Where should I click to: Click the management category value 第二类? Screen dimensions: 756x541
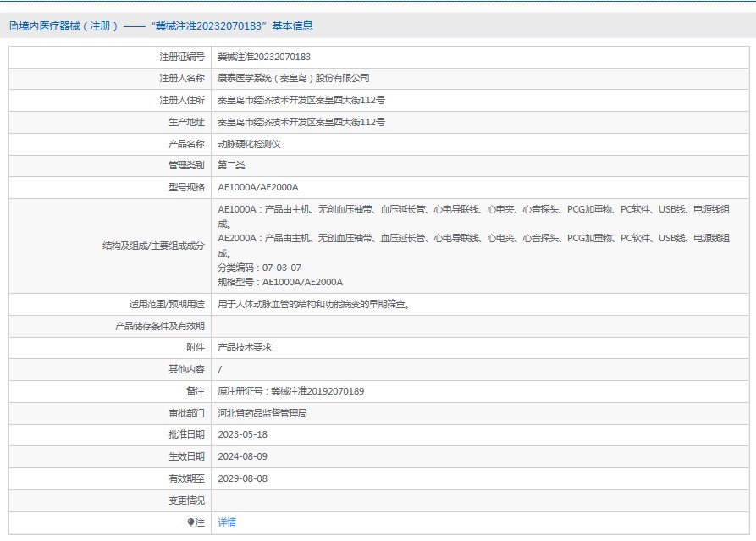coord(231,165)
